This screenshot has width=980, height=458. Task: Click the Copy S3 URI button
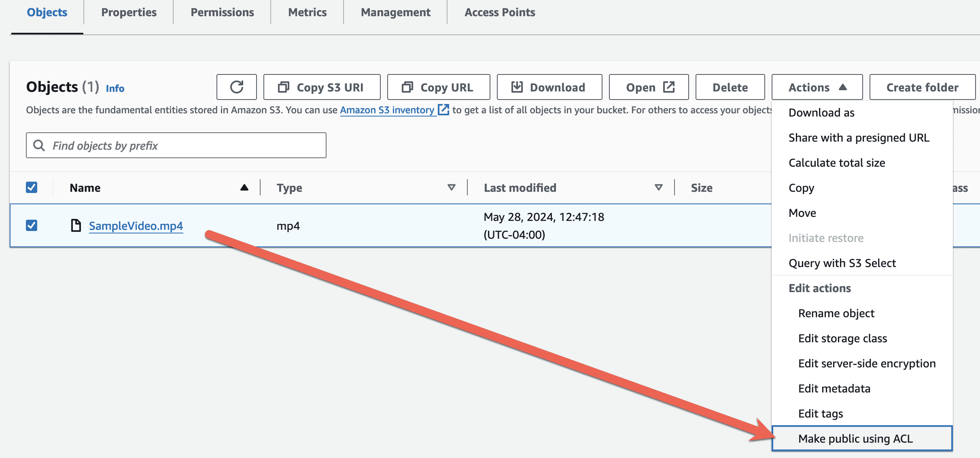(x=322, y=87)
